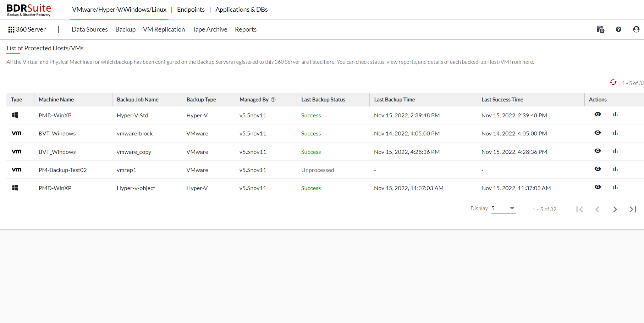This screenshot has width=644, height=323.
Task: Sort by Backup Type column header
Action: coord(201,100)
